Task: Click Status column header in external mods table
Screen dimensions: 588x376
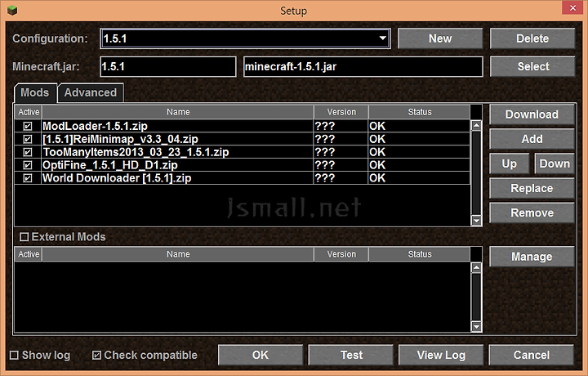Action: point(419,254)
